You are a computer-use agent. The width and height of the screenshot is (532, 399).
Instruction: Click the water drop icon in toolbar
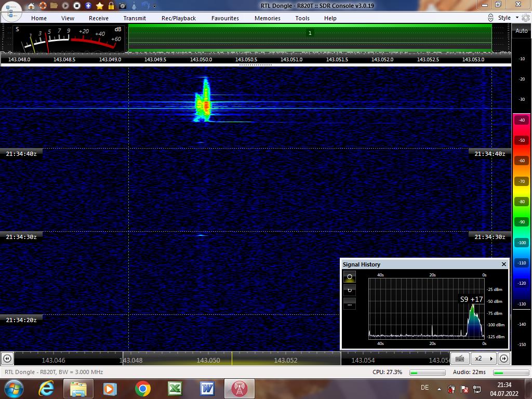click(x=134, y=5)
